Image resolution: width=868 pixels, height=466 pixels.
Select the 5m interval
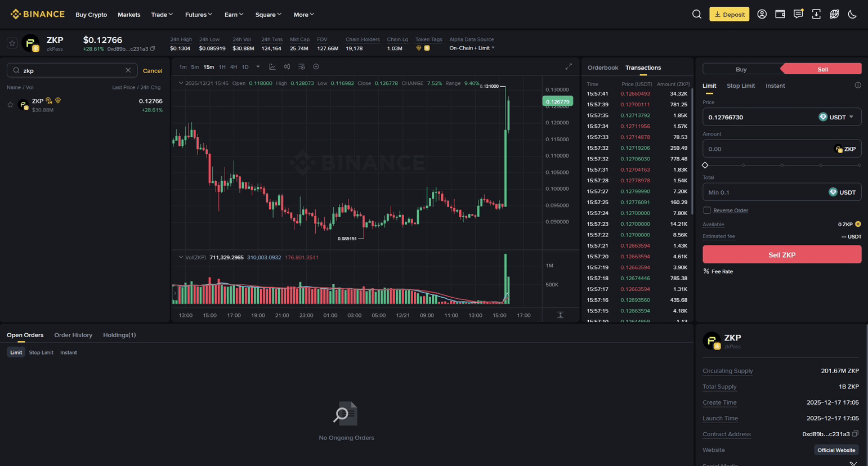(195, 67)
